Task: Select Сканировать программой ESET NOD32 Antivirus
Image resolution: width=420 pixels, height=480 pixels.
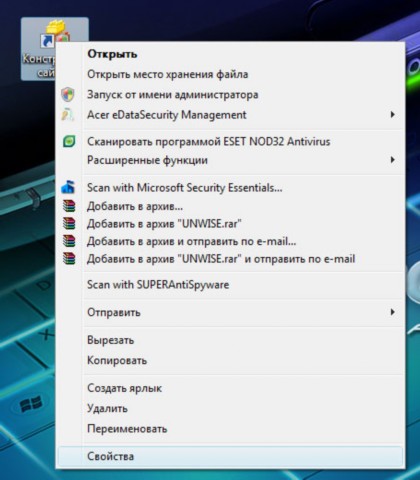Action: [230, 142]
